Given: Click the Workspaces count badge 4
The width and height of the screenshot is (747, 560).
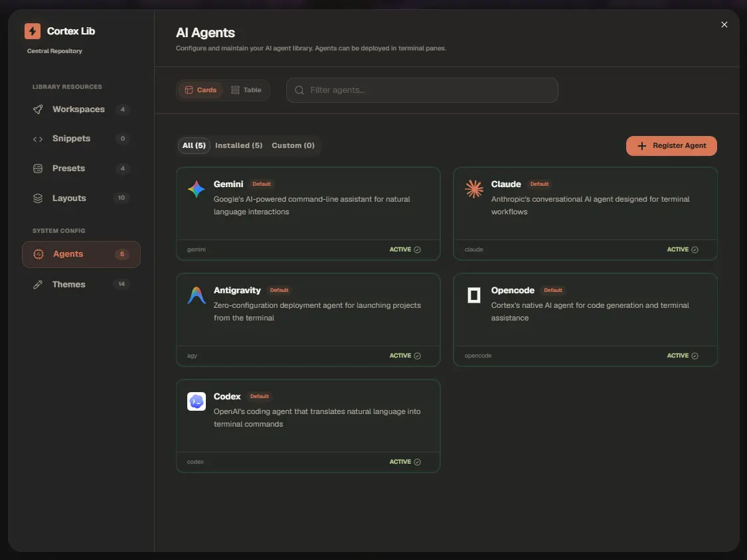Looking at the screenshot, I should [122, 109].
